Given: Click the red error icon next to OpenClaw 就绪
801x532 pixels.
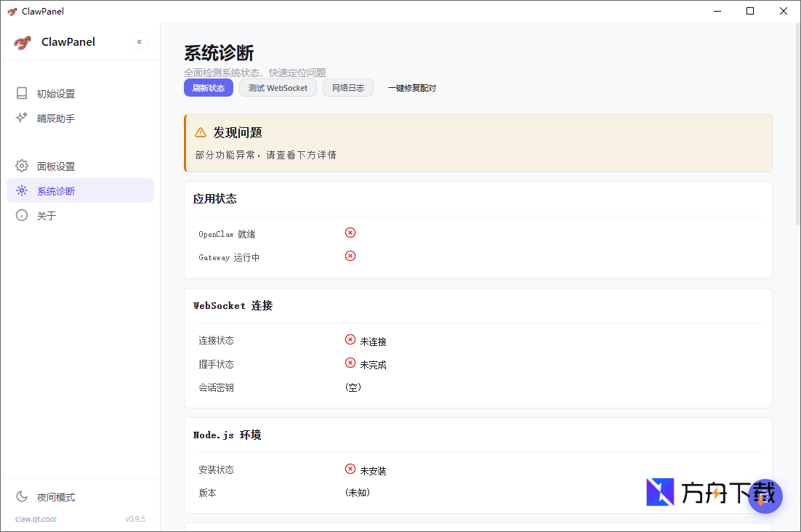Looking at the screenshot, I should pyautogui.click(x=350, y=233).
